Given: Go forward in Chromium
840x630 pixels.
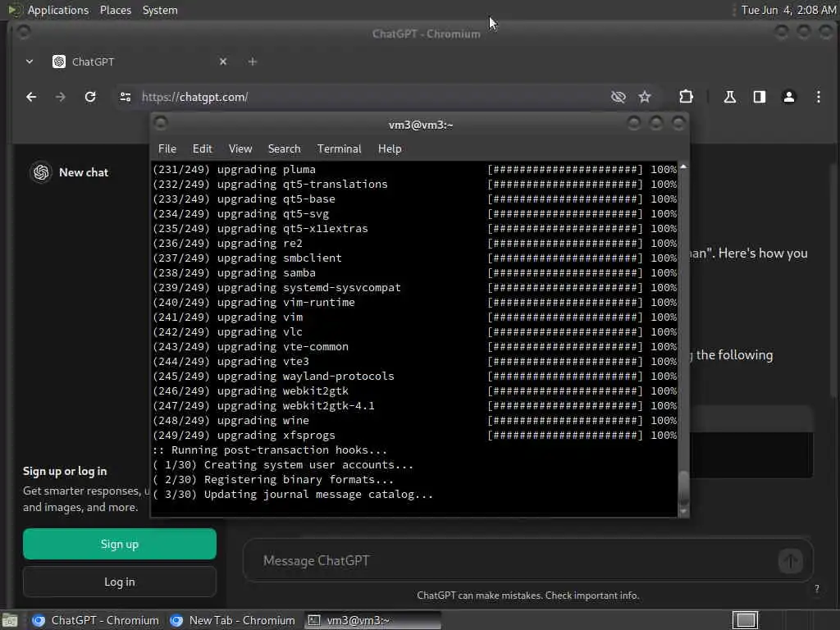Looking at the screenshot, I should click(x=61, y=97).
